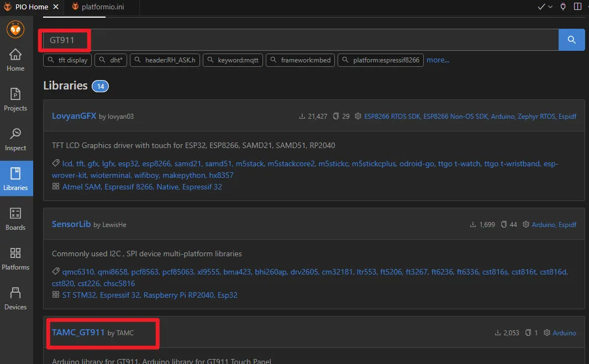This screenshot has width=589, height=364.
Task: Open the Projects section in the sidebar
Action: 15,99
